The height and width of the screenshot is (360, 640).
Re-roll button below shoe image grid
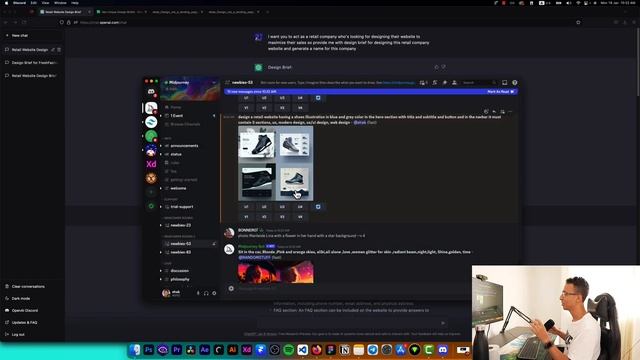(x=318, y=207)
